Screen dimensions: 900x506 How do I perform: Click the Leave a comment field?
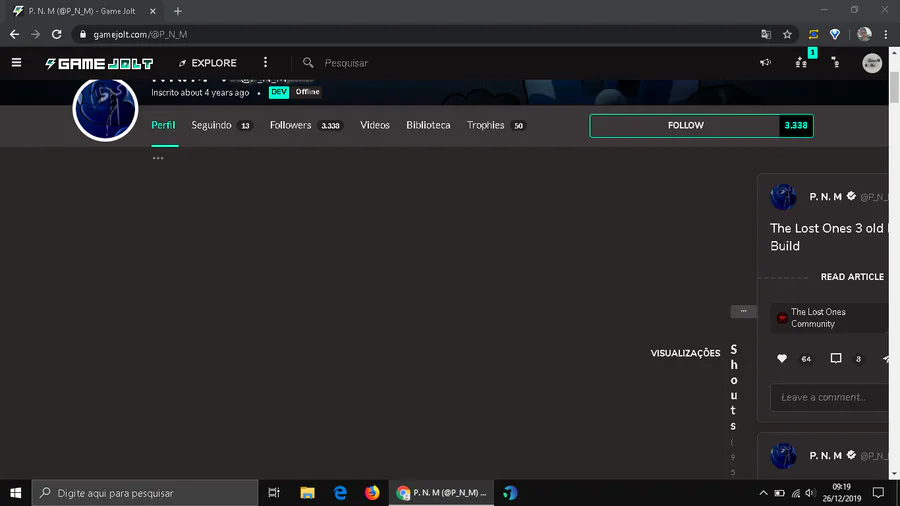(829, 397)
